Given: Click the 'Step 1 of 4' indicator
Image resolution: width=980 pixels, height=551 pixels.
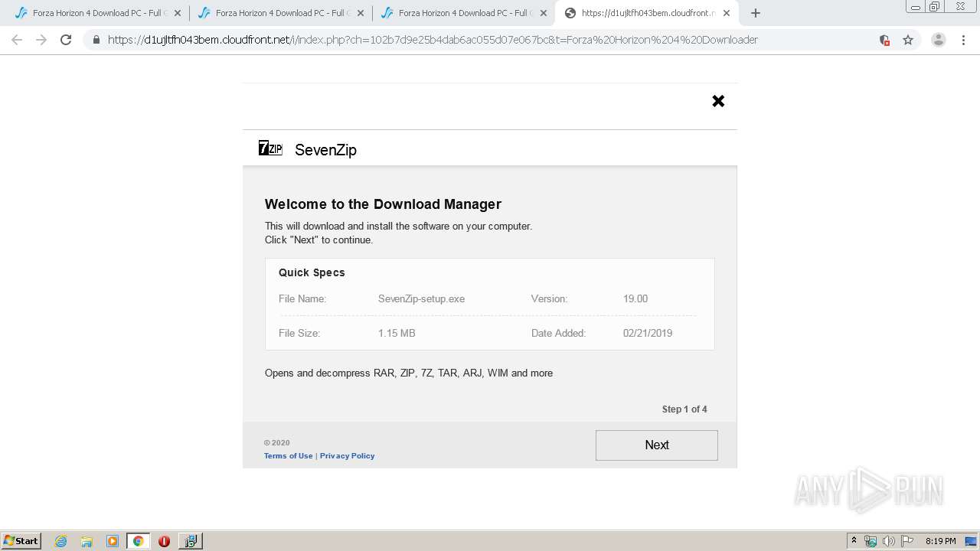Looking at the screenshot, I should point(684,409).
